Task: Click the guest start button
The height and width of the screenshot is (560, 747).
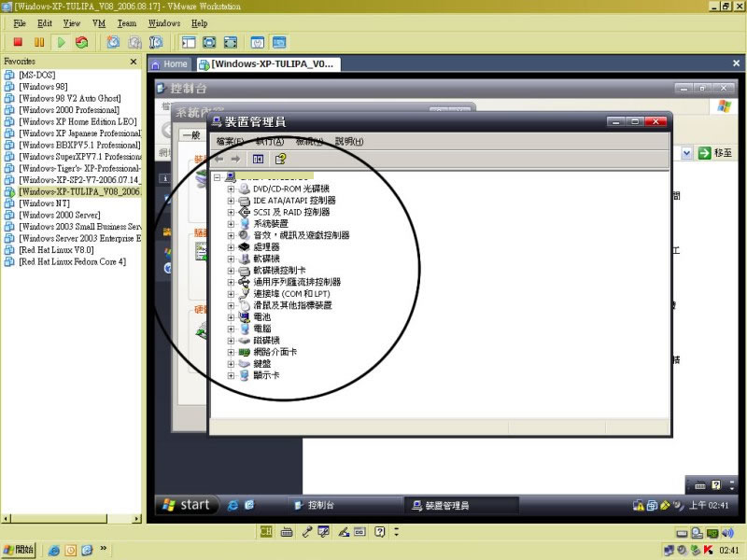Action: click(x=188, y=505)
